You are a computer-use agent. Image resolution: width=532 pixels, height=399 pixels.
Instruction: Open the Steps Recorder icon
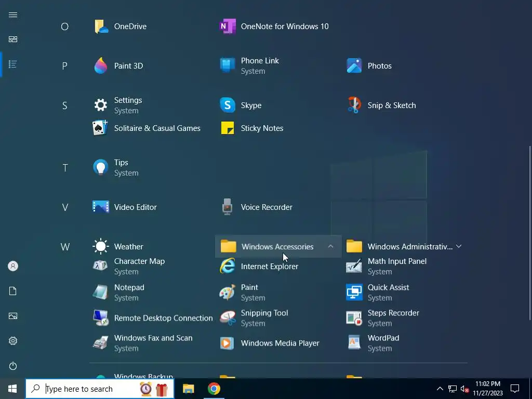pos(354,318)
